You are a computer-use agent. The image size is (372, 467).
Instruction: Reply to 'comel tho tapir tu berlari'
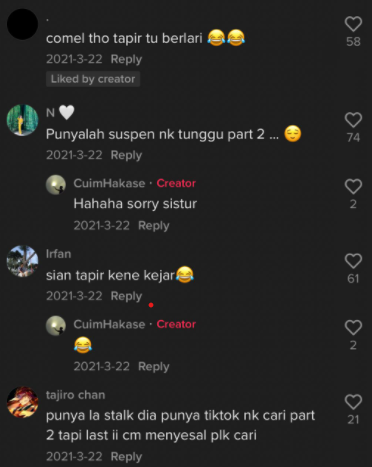126,59
